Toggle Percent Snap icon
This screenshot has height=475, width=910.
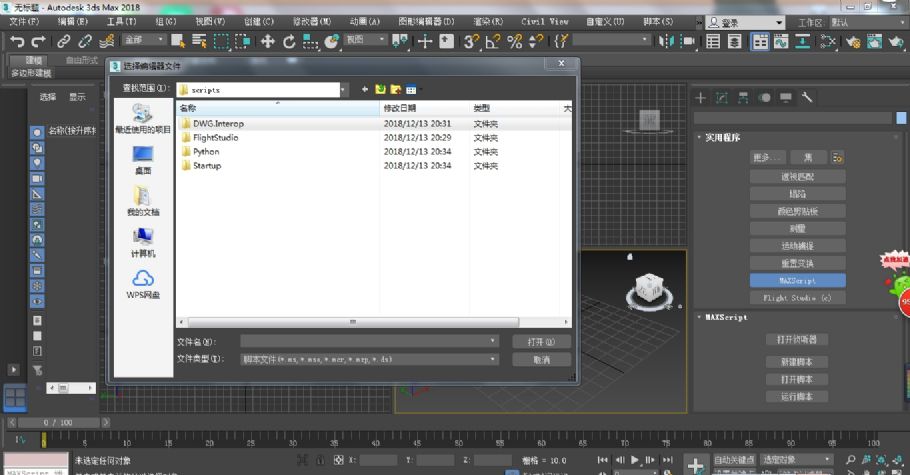coord(514,41)
